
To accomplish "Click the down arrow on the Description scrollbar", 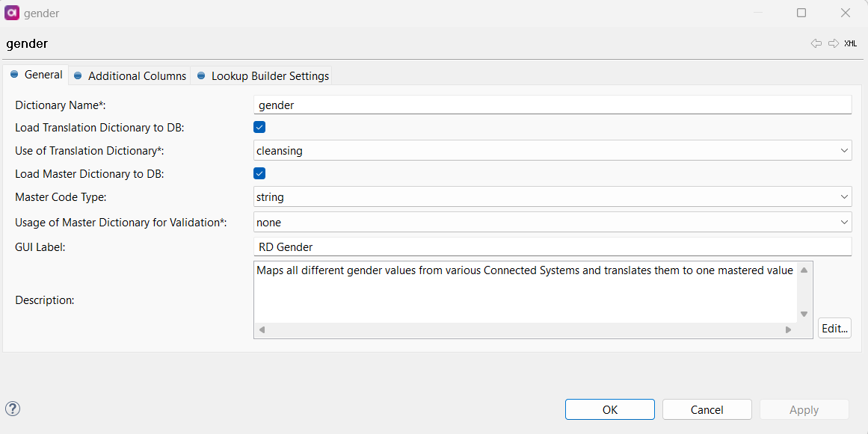I will coord(804,314).
